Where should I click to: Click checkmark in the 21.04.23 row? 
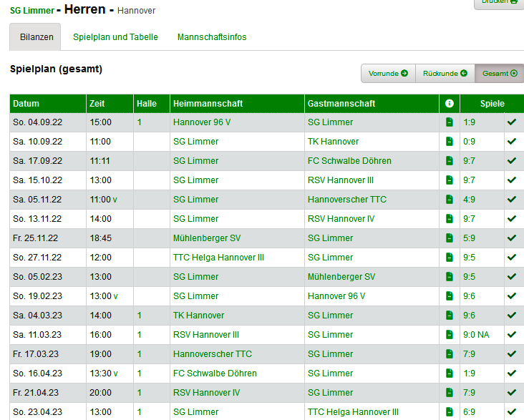pyautogui.click(x=511, y=393)
